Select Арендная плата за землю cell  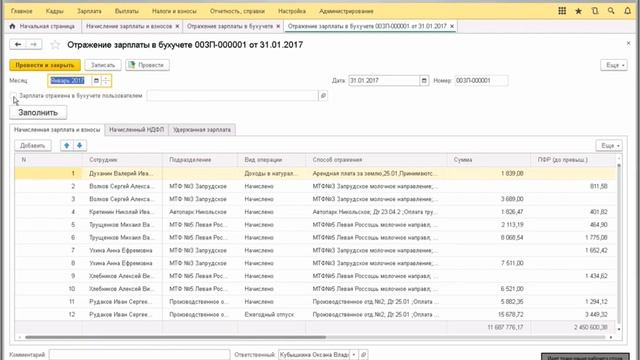375,173
